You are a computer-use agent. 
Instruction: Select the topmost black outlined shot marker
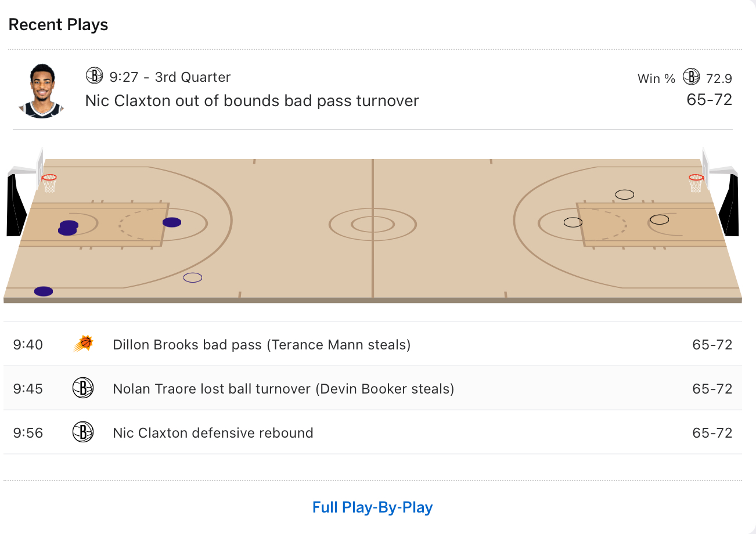(x=625, y=194)
